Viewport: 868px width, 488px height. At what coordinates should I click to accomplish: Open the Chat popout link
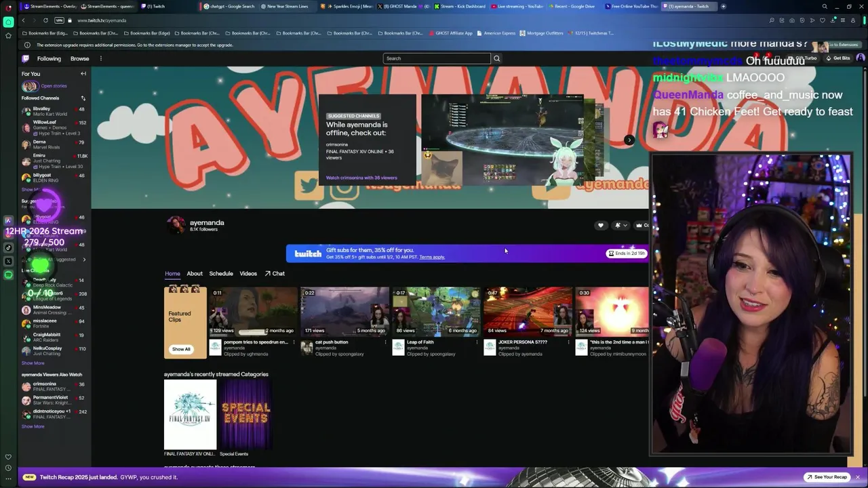tap(275, 273)
